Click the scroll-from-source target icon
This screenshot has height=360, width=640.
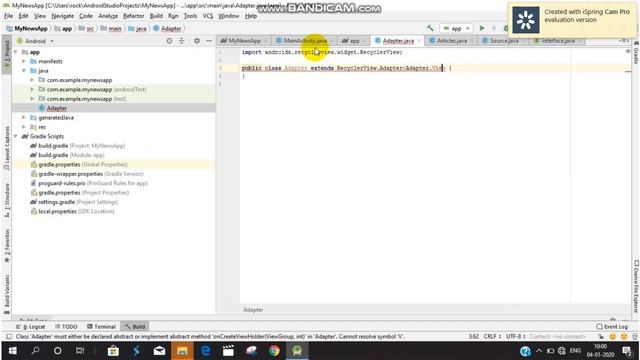(x=169, y=41)
